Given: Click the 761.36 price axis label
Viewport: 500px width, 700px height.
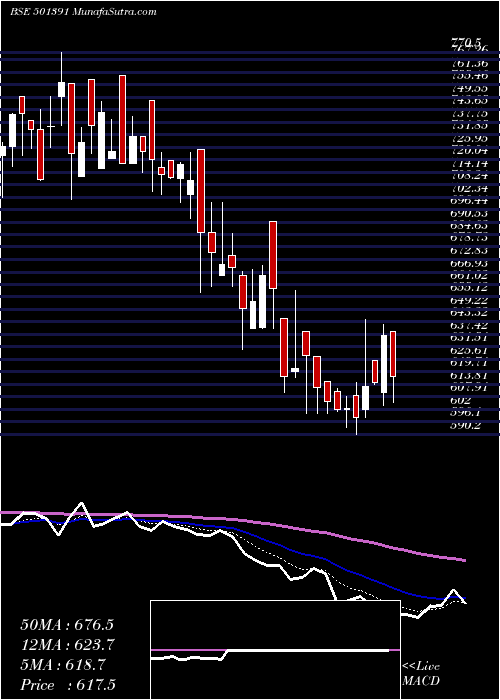Looking at the screenshot, I should 470,63.
